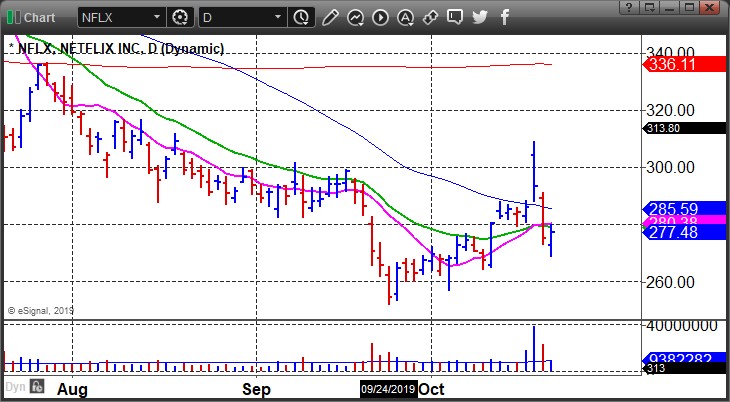The width and height of the screenshot is (730, 402).
Task: Open help question mark button
Action: (629, 7)
